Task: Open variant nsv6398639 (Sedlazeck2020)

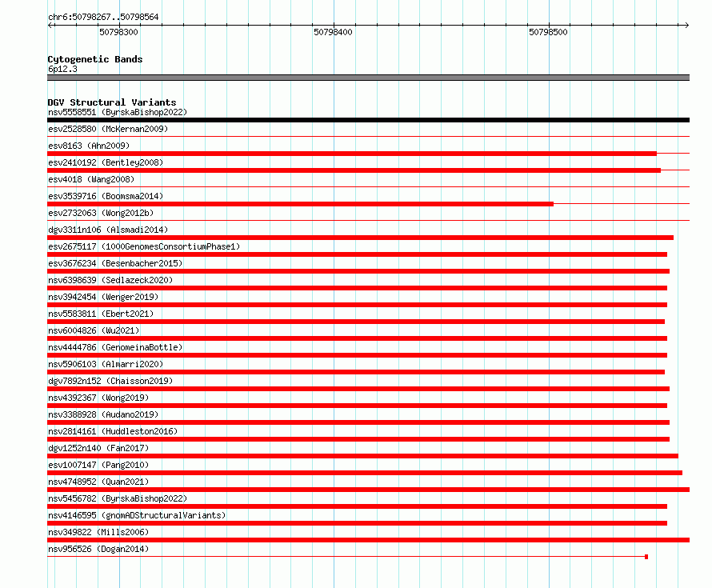Action: click(110, 280)
